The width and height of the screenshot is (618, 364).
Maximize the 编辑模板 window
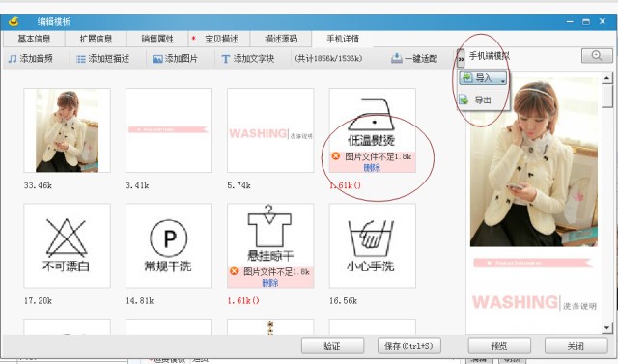coord(586,21)
